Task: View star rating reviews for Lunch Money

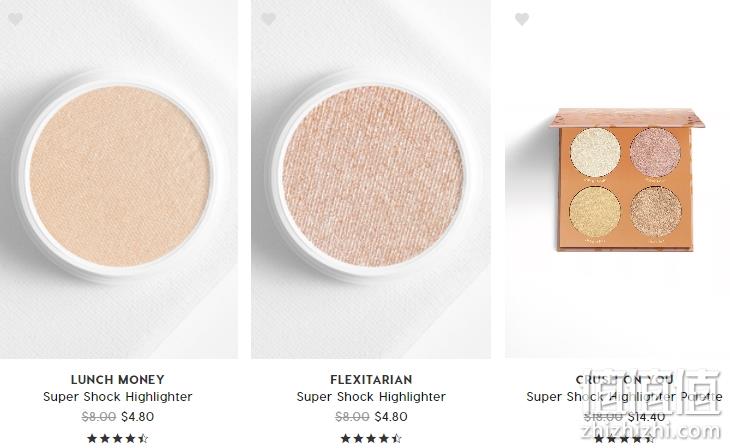Action: click(x=118, y=438)
